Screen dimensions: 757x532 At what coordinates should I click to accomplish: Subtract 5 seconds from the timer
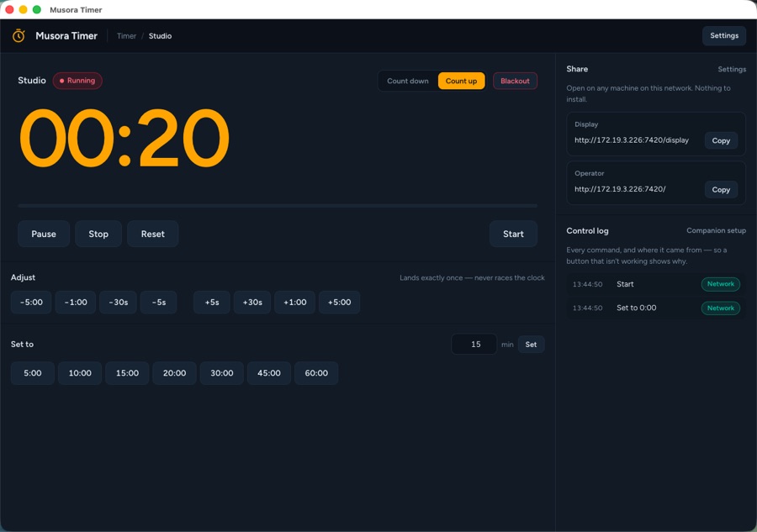pyautogui.click(x=159, y=303)
